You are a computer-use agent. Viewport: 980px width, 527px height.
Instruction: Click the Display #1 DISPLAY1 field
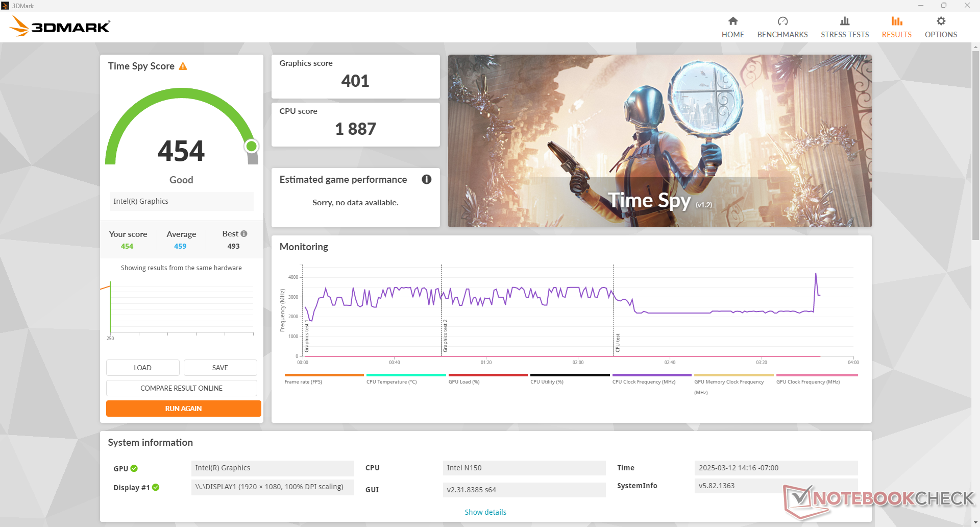click(273, 487)
